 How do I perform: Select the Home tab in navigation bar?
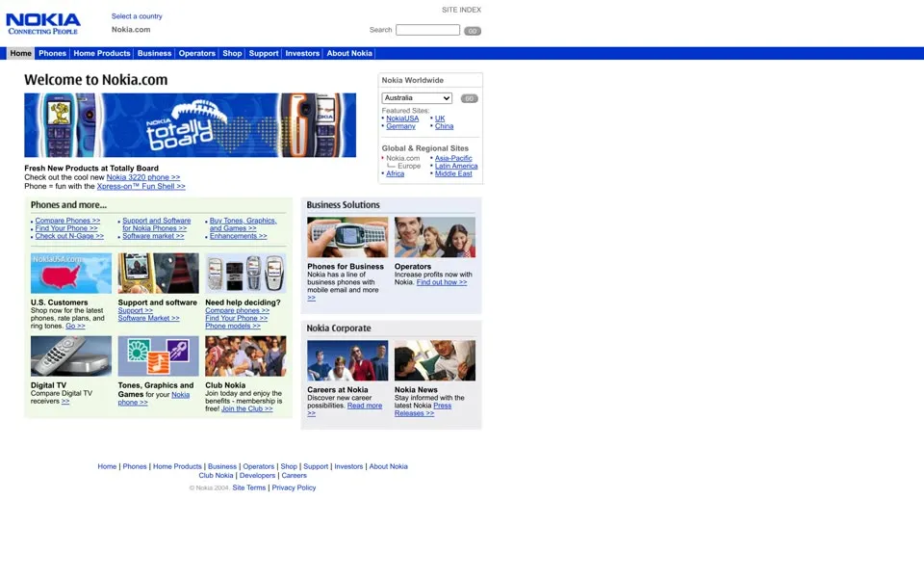point(20,53)
